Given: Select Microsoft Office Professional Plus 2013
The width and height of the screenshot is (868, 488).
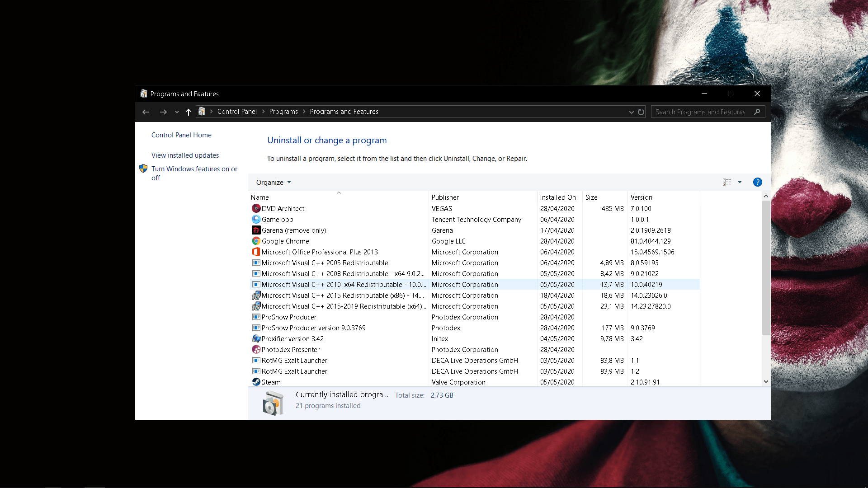Looking at the screenshot, I should point(475,252).
